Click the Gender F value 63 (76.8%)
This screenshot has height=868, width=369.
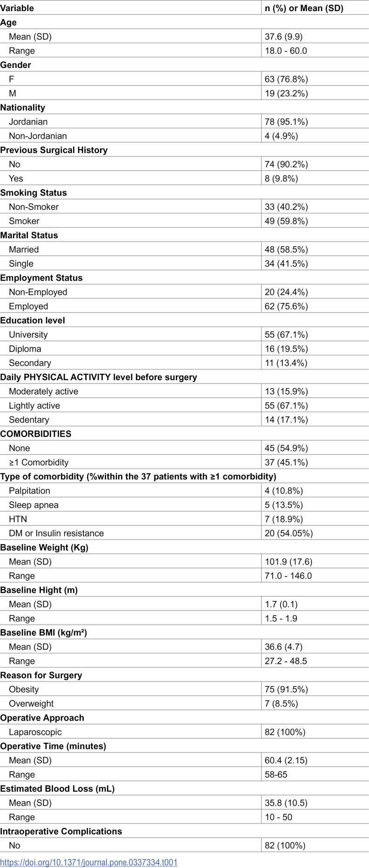pos(286,79)
